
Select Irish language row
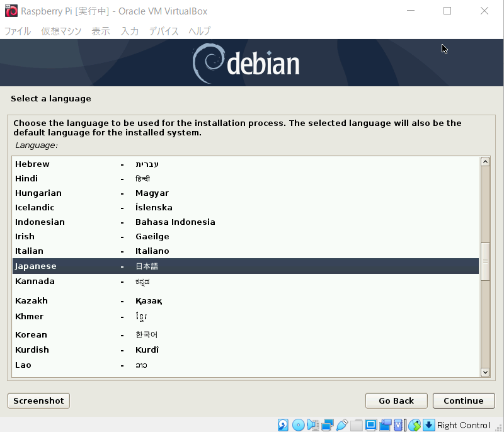point(246,236)
